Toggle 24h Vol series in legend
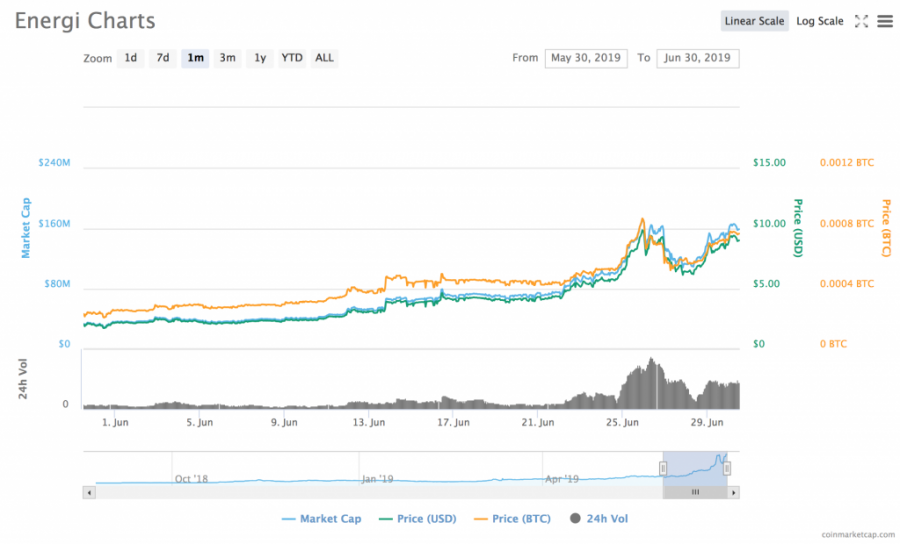The image size is (900, 544). (599, 519)
